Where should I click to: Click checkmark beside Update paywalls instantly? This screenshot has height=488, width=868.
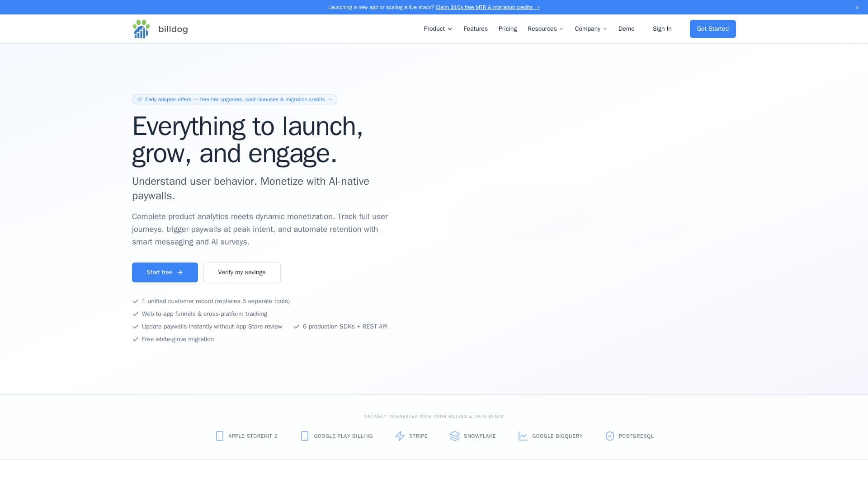pyautogui.click(x=135, y=327)
